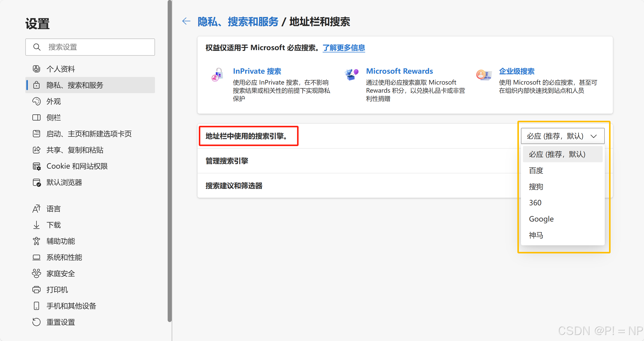Screen dimensions: 644x341
Task: Choose Google in the search engine list
Action: (x=541, y=219)
